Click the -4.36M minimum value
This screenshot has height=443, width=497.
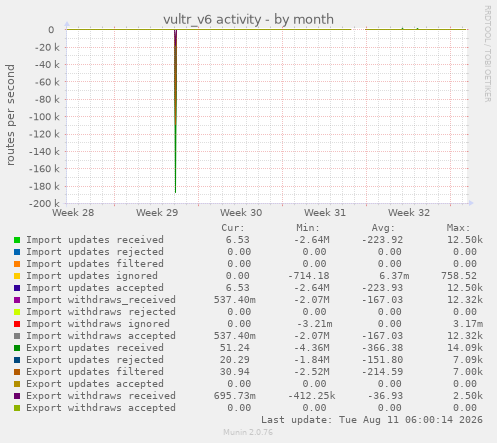pos(312,348)
